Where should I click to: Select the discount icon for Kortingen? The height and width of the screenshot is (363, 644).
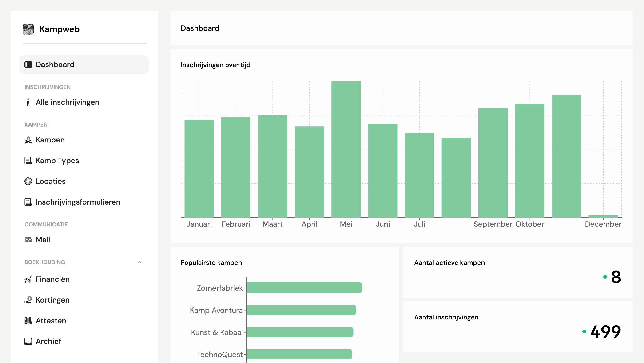(x=28, y=300)
